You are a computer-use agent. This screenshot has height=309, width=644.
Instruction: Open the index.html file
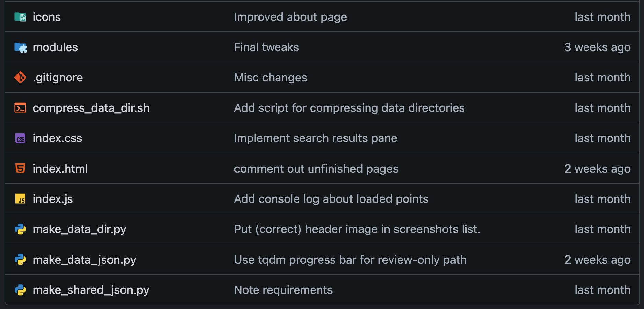tap(60, 169)
